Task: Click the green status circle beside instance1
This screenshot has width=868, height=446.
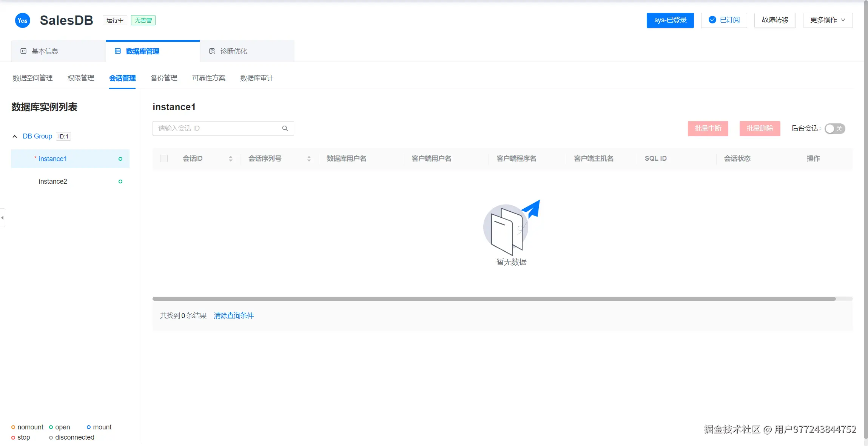Action: pos(120,159)
